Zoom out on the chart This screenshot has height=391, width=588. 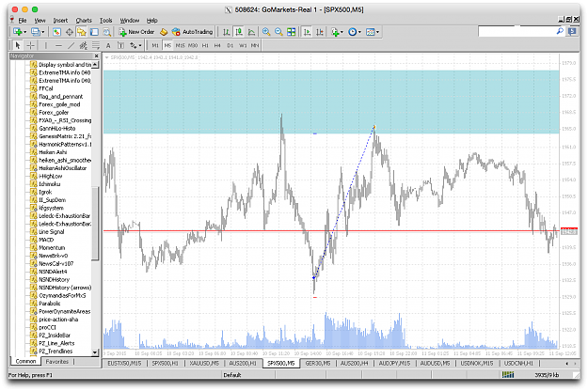pyautogui.click(x=278, y=32)
